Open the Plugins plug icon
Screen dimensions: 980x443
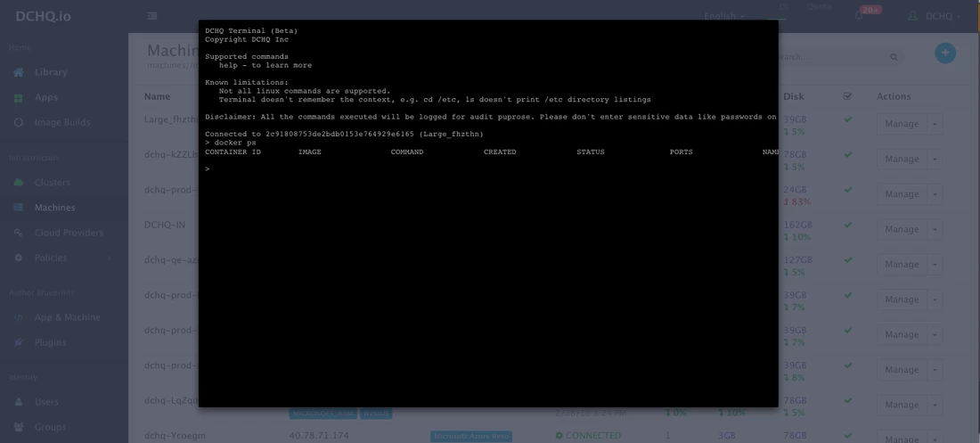coord(19,342)
